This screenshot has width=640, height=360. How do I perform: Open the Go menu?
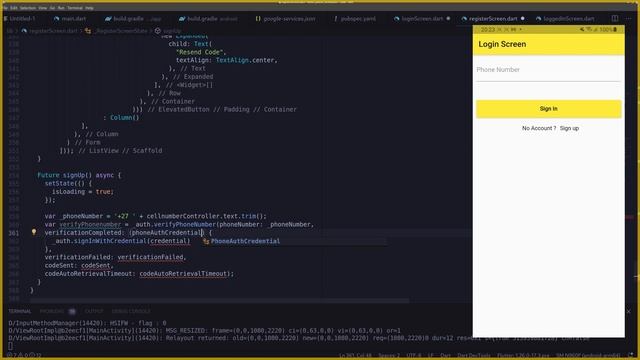[x=52, y=8]
